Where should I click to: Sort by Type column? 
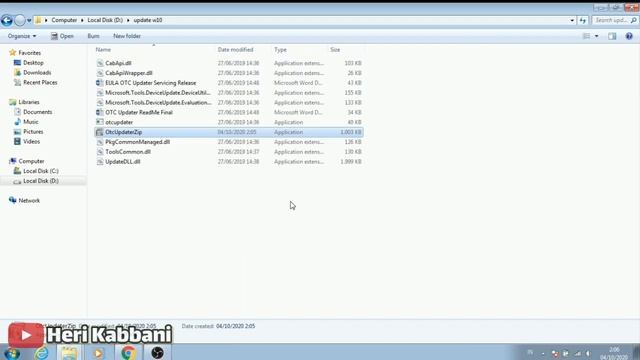point(280,49)
